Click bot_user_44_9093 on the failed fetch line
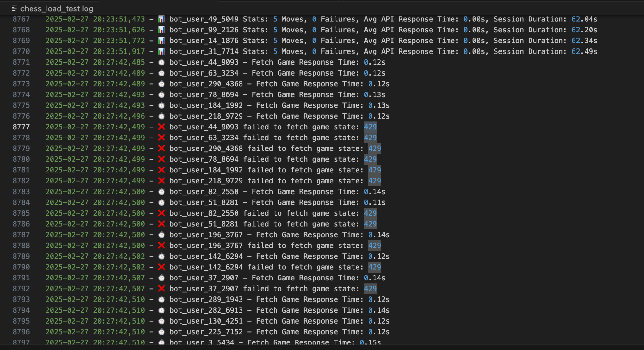Image resolution: width=644 pixels, height=350 pixels. [x=204, y=127]
